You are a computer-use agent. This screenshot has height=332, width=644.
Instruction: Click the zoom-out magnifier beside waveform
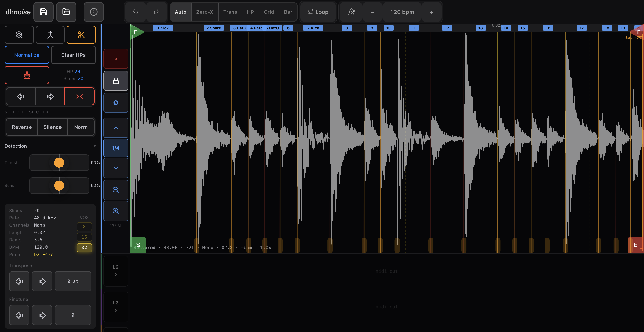coord(116,190)
